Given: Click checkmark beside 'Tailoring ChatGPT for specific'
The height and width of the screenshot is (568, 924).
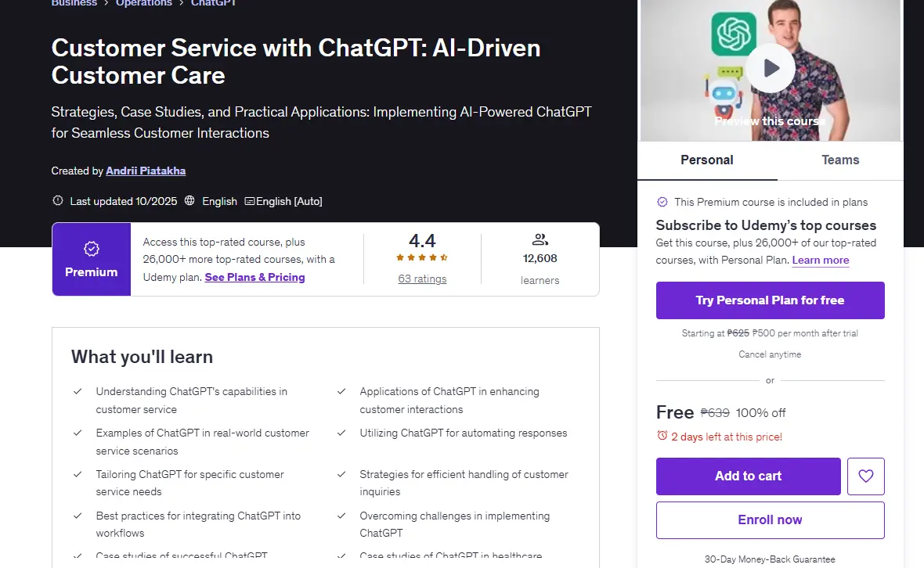Looking at the screenshot, I should point(78,474).
